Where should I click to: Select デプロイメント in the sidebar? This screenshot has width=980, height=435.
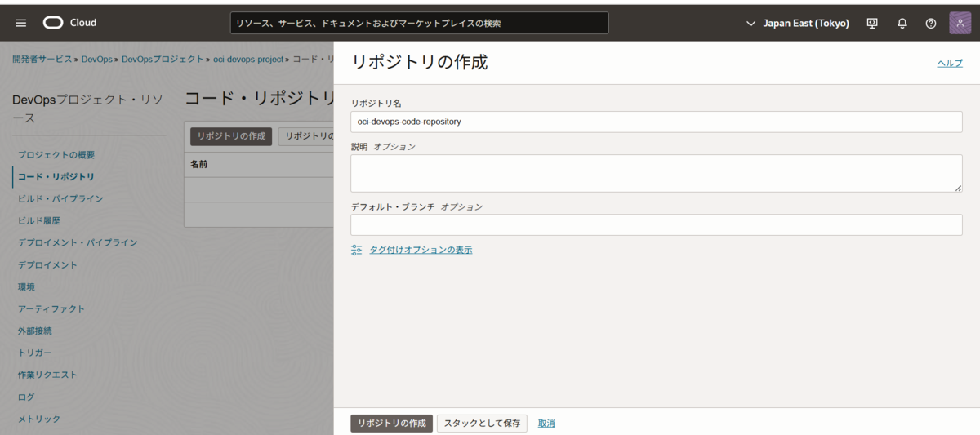point(47,265)
